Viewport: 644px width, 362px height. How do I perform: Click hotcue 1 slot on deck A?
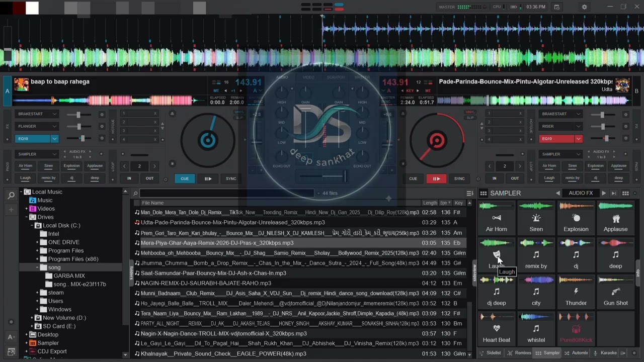[x=139, y=114]
